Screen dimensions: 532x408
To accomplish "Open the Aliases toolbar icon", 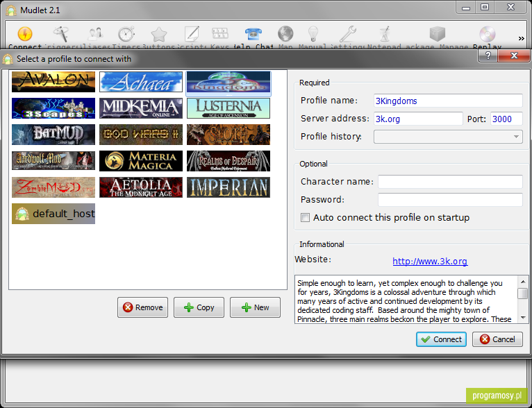I will 95,34.
